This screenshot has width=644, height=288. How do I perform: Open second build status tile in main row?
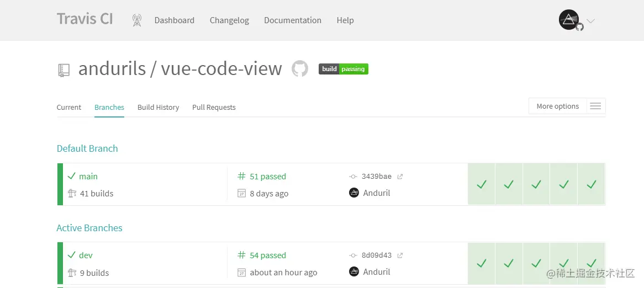click(509, 184)
